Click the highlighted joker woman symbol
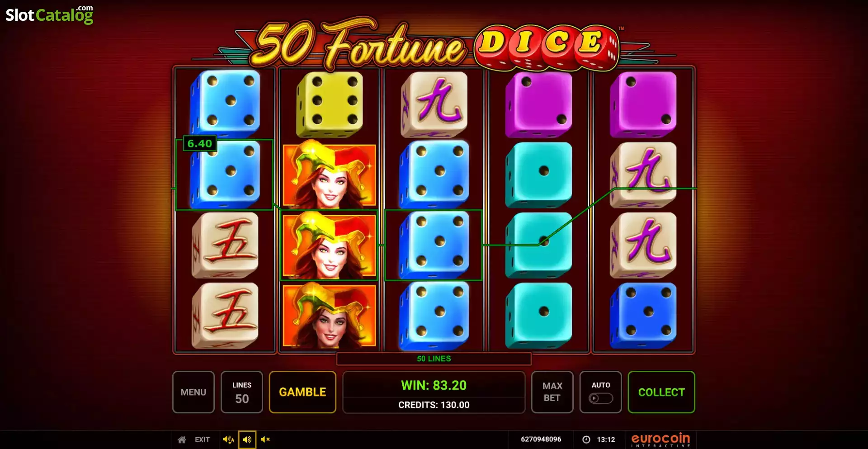Screen dimensions: 868x449 330,245
